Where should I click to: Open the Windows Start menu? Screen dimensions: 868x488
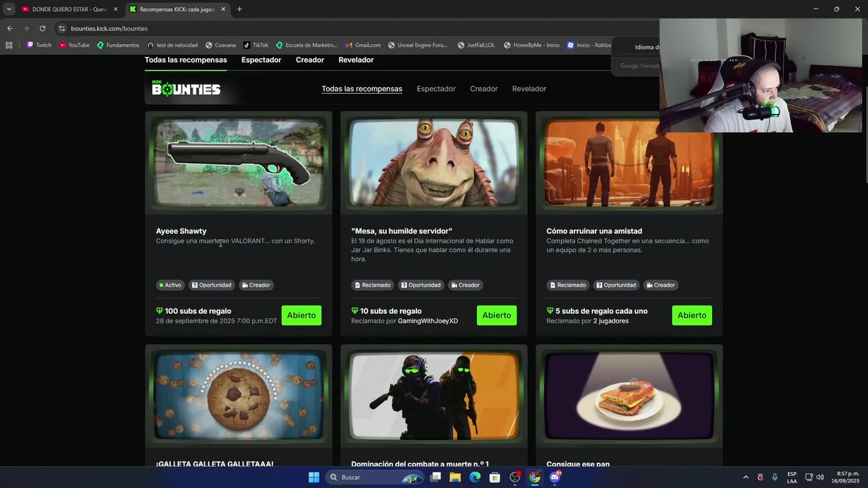(x=314, y=477)
